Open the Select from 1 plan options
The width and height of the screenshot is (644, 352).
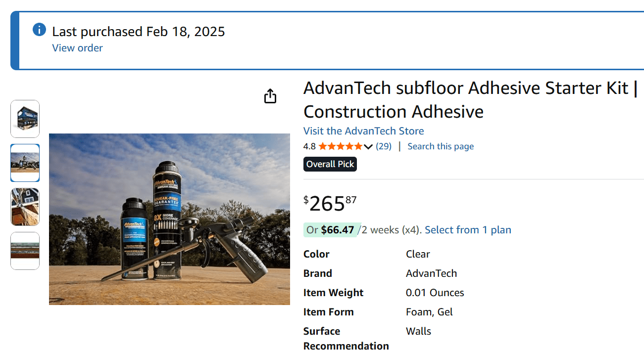click(468, 229)
